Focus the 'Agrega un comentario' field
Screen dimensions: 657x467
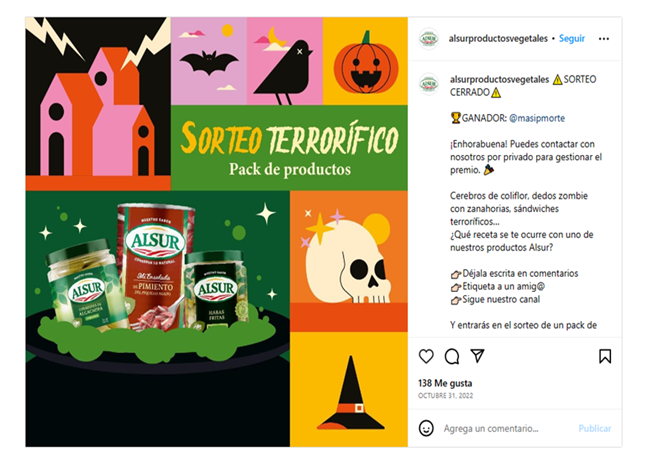491,428
